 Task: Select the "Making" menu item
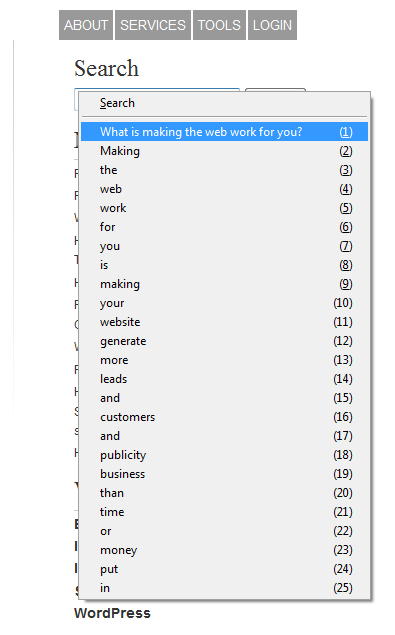pyautogui.click(x=224, y=151)
